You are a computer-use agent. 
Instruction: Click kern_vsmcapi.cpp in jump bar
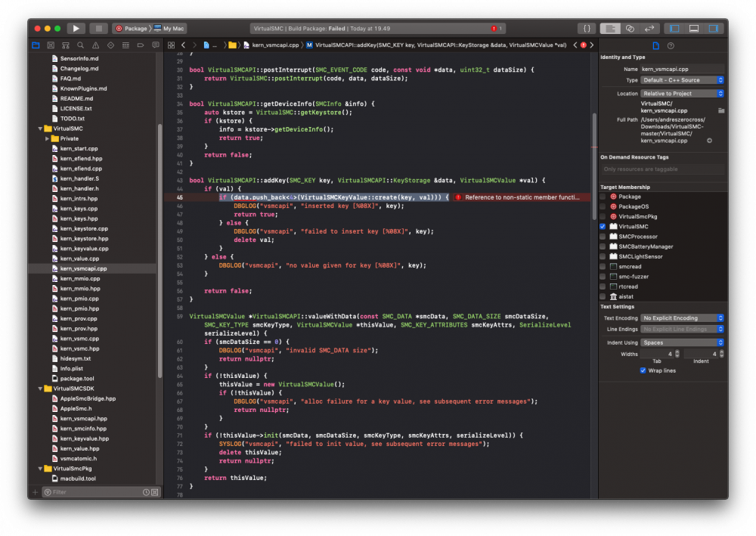pos(271,45)
